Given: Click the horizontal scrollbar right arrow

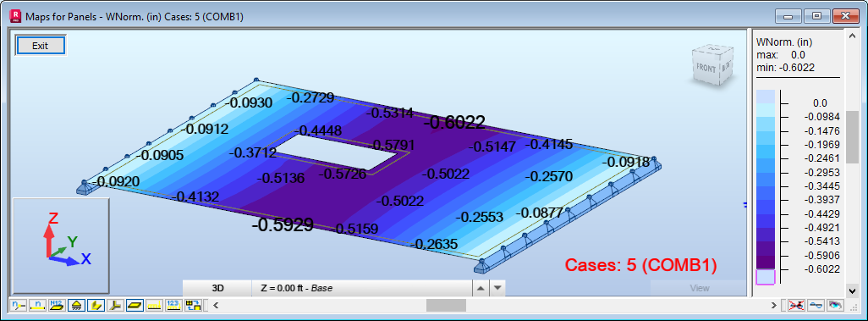Looking at the screenshot, I should (774, 305).
